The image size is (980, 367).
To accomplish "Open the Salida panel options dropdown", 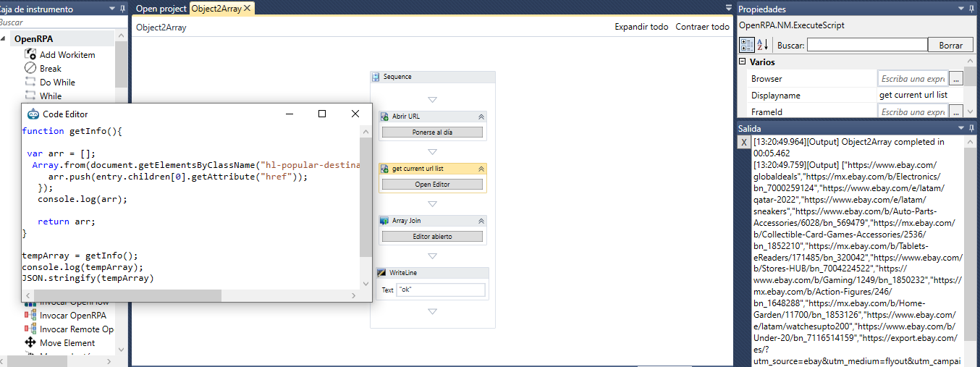I will click(x=962, y=128).
